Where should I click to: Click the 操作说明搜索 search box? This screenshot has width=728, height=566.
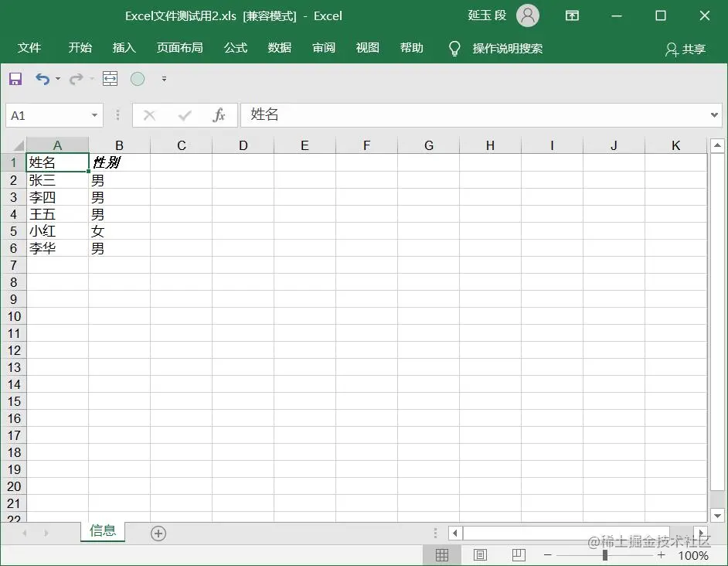(x=508, y=49)
